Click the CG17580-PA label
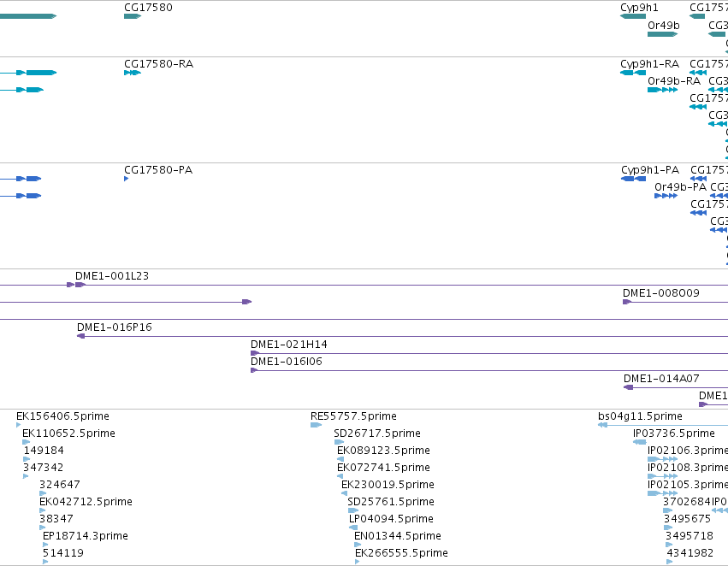Viewport: 728px width, 566px height. click(x=158, y=170)
